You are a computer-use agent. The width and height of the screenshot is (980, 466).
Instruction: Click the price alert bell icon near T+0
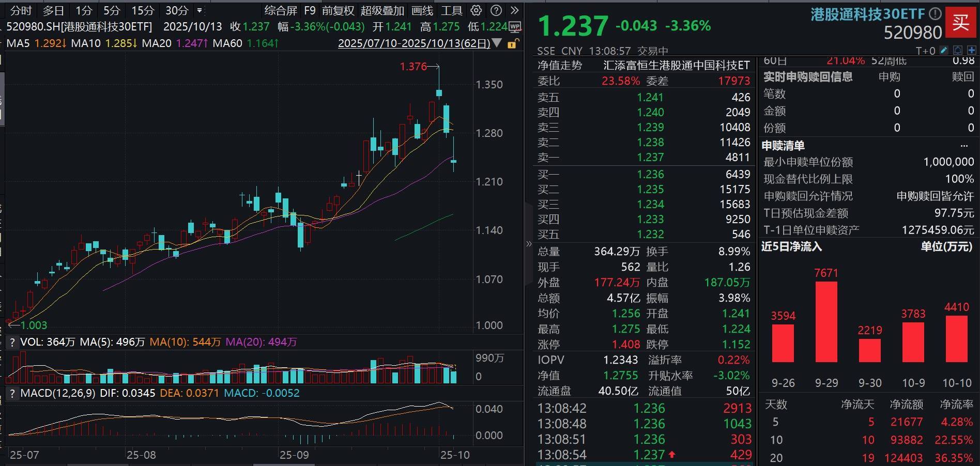tap(959, 50)
